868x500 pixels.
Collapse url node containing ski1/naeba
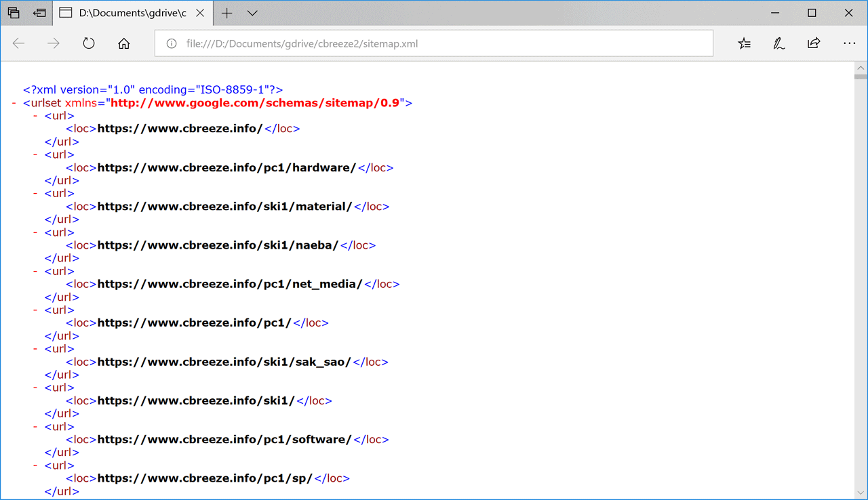35,232
